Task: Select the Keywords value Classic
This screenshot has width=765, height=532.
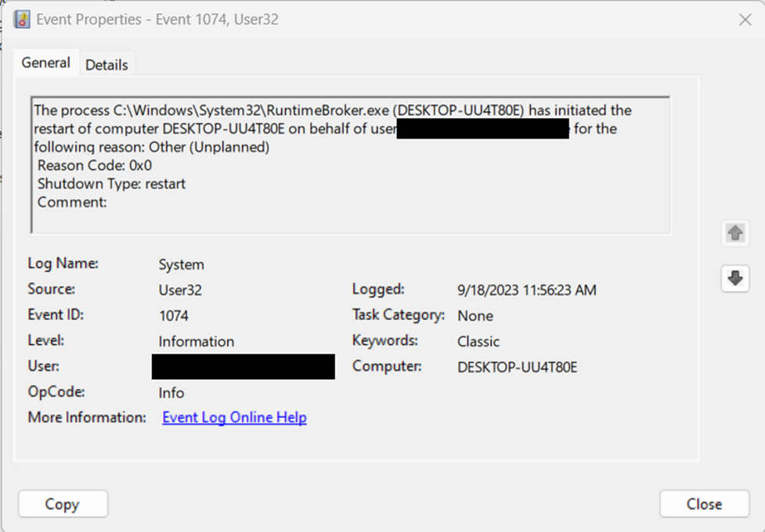Action: point(478,341)
